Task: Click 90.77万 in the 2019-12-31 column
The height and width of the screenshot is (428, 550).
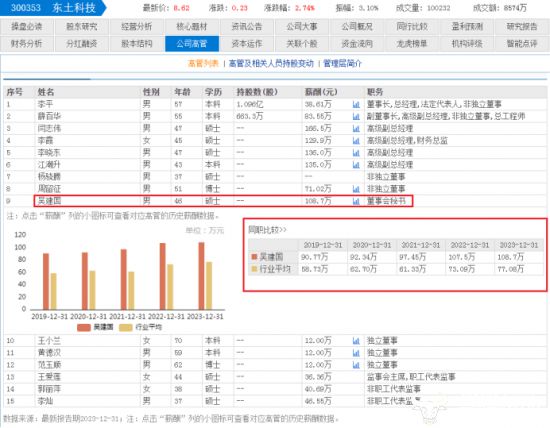Action: pos(315,257)
